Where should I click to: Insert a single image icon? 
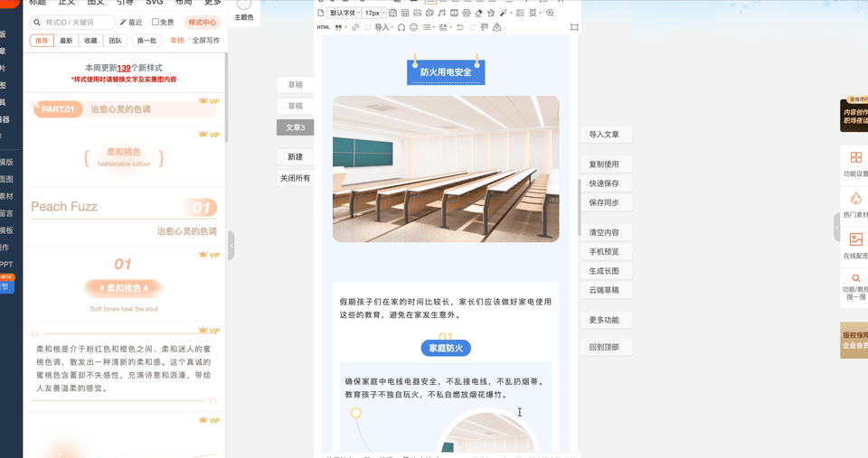(x=418, y=13)
